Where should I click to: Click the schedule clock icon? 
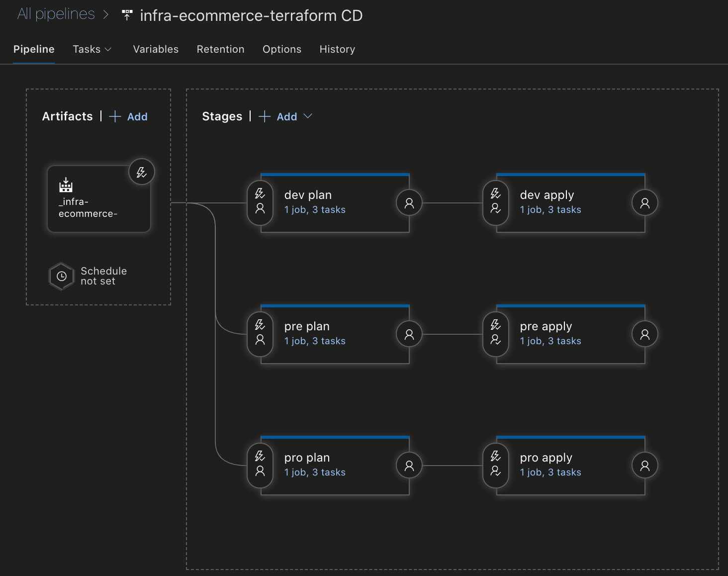[62, 276]
